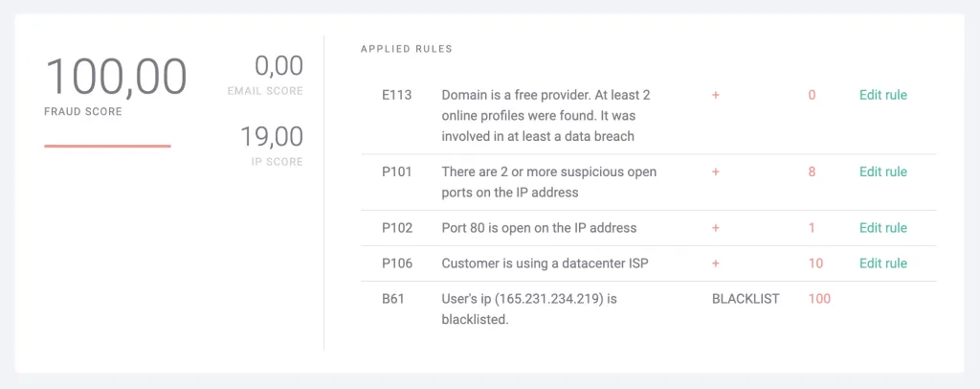Select rule code E113
The height and width of the screenshot is (389, 980).
[x=395, y=95]
